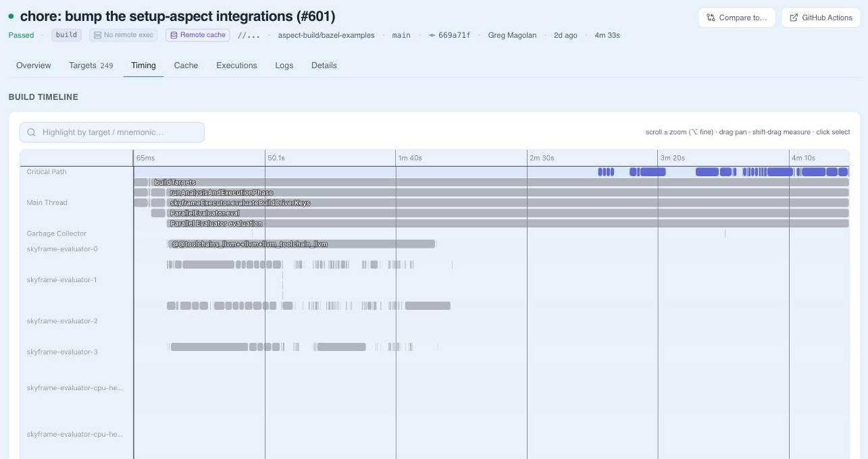This screenshot has height=459, width=868.
Task: Click the skyframe-evaluator-2 row label
Action: tap(62, 321)
